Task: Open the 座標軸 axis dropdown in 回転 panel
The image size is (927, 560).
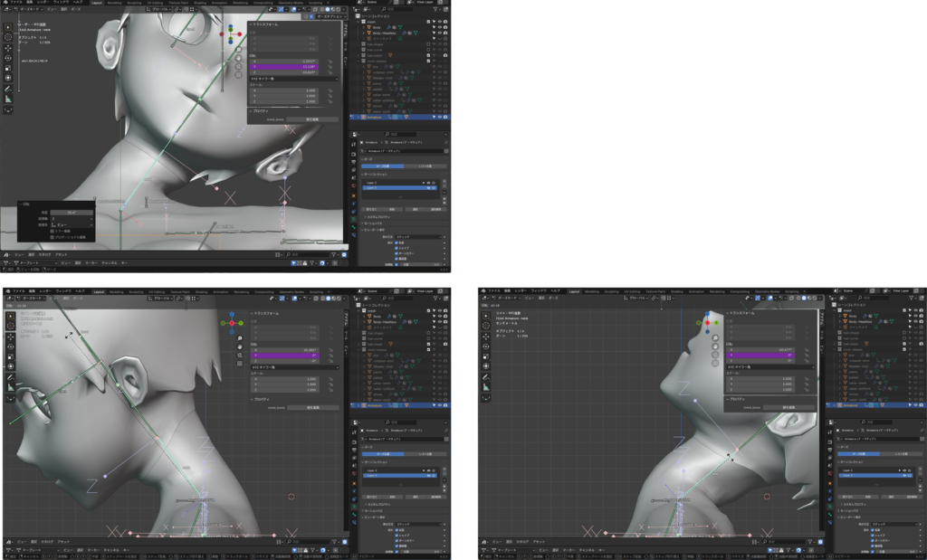Action: (x=72, y=218)
